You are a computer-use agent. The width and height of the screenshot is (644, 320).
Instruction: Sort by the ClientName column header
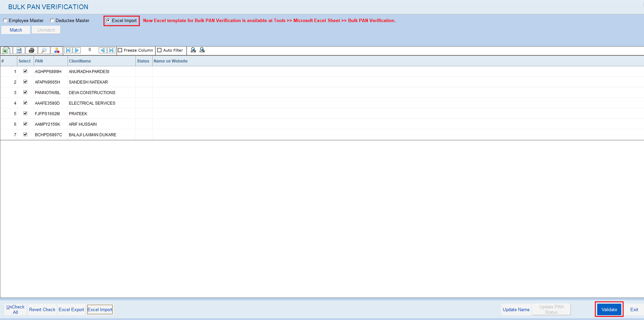point(101,61)
